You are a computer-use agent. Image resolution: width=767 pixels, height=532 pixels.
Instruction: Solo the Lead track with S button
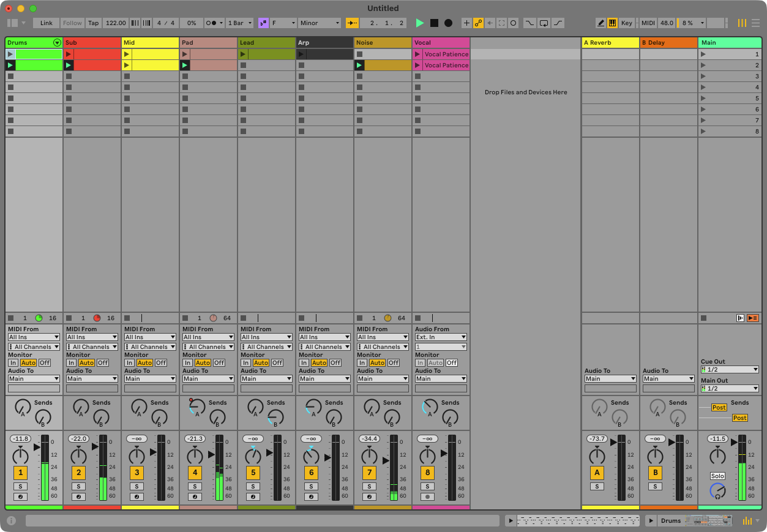(x=253, y=487)
